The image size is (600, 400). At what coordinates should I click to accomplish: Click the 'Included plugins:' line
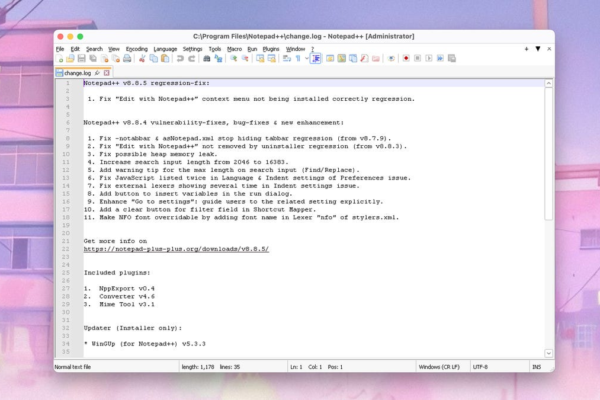click(x=117, y=273)
